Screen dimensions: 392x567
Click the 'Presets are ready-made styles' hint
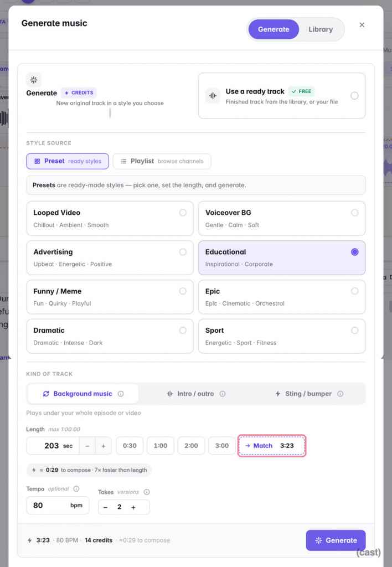[195, 185]
